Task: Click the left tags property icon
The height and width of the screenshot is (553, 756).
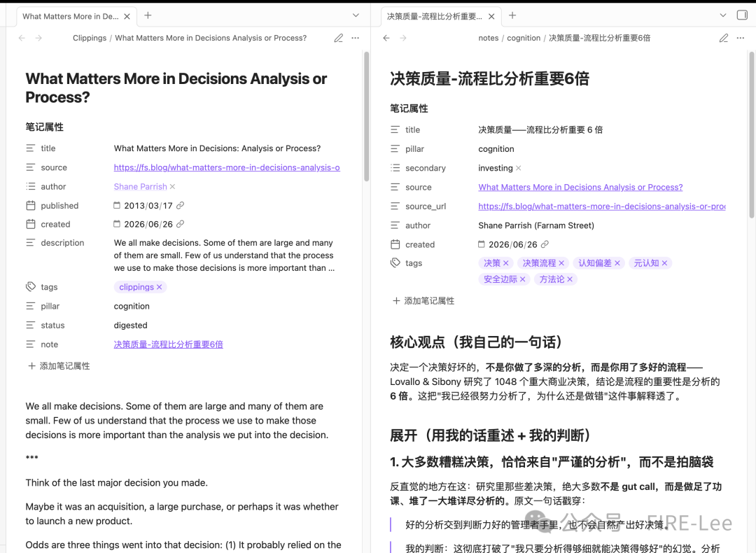Action: 31,287
